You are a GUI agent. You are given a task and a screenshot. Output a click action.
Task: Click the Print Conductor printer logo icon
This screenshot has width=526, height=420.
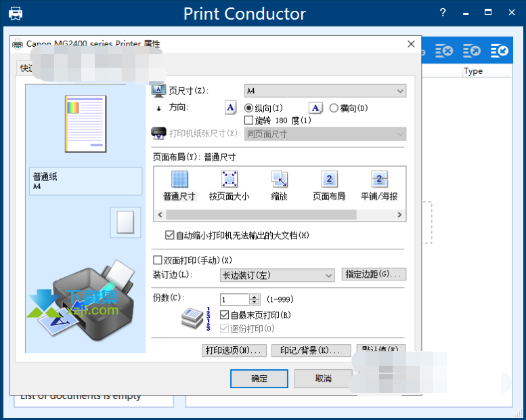(x=16, y=14)
